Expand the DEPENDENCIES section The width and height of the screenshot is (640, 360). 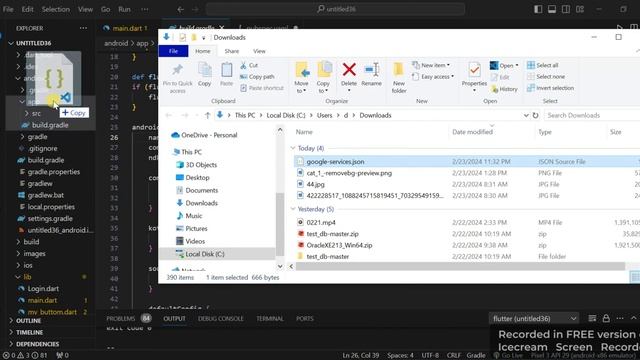(x=37, y=344)
